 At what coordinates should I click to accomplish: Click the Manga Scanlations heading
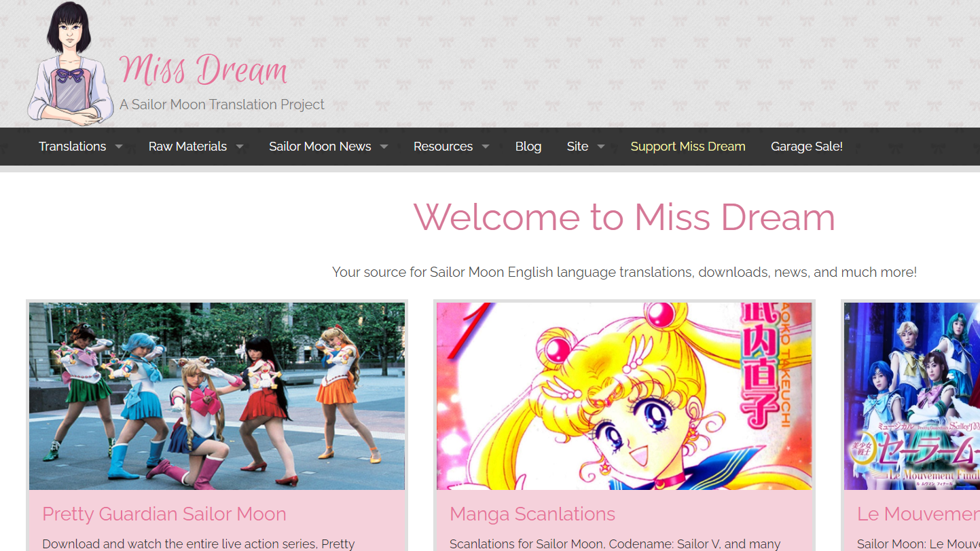coord(532,514)
